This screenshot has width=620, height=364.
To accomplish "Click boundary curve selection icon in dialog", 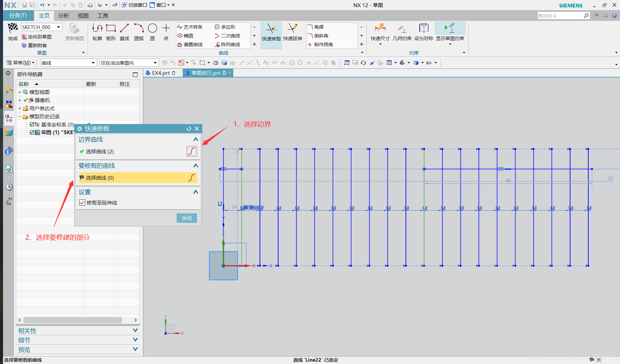I will pyautogui.click(x=192, y=151).
